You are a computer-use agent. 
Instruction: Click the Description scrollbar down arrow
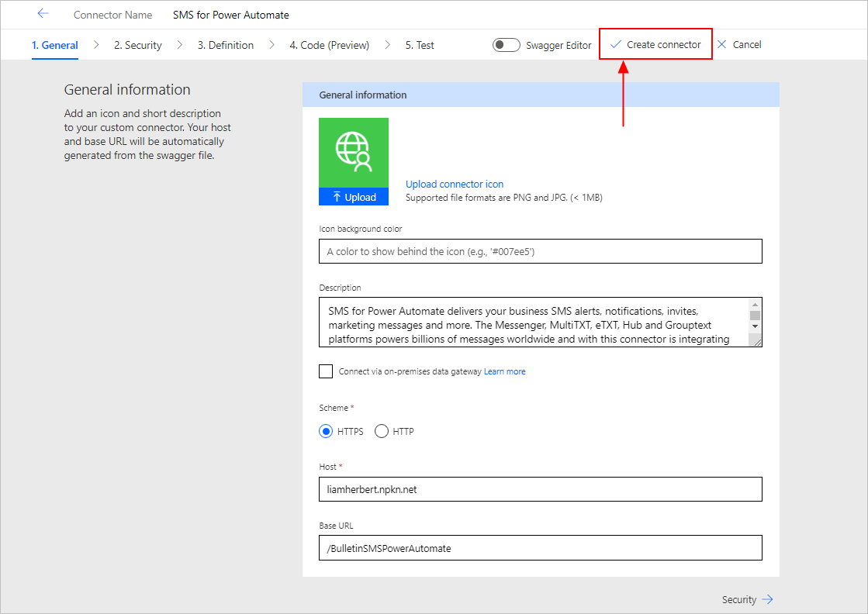755,326
